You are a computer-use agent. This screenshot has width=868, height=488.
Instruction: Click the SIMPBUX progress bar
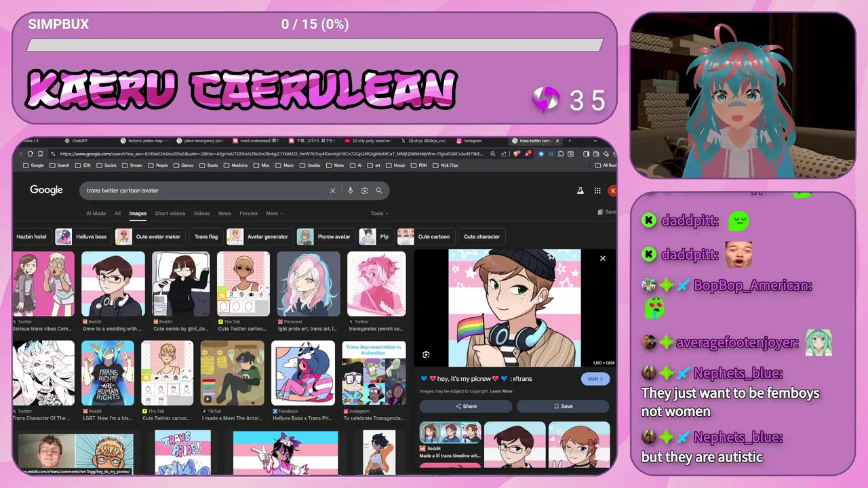[x=315, y=45]
